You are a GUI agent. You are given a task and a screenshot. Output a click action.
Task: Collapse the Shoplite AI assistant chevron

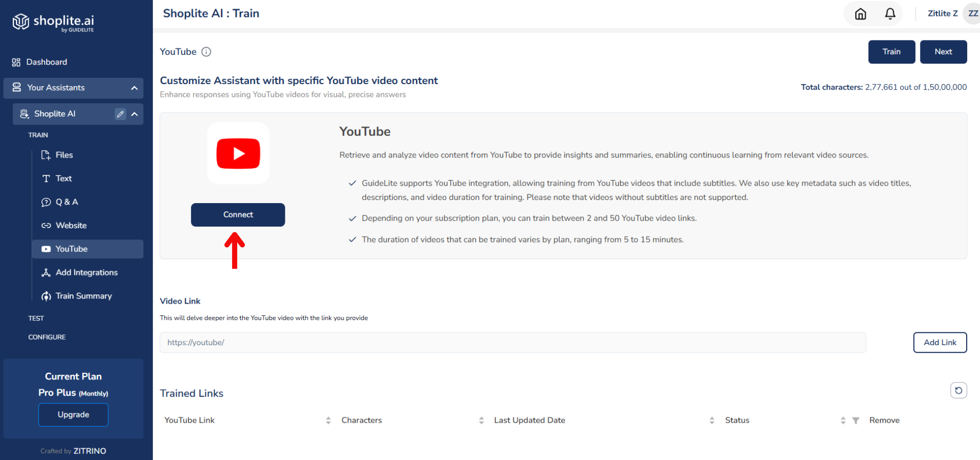click(134, 114)
